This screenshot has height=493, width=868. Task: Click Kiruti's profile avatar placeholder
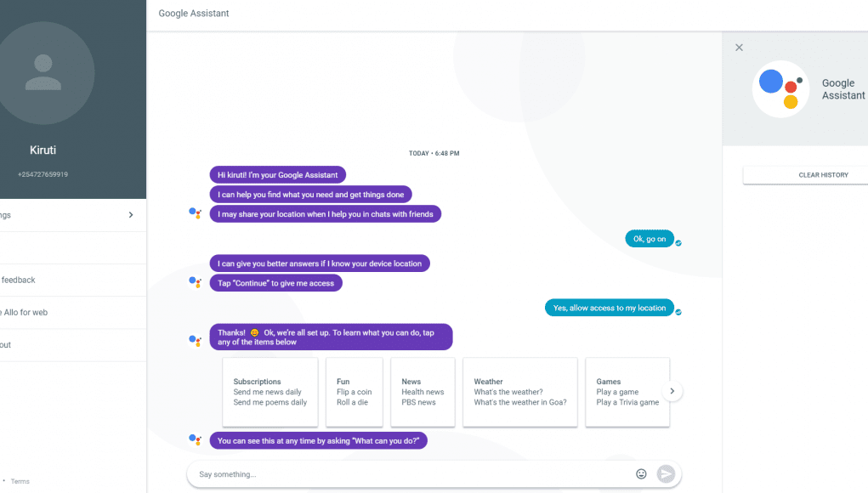(x=43, y=73)
